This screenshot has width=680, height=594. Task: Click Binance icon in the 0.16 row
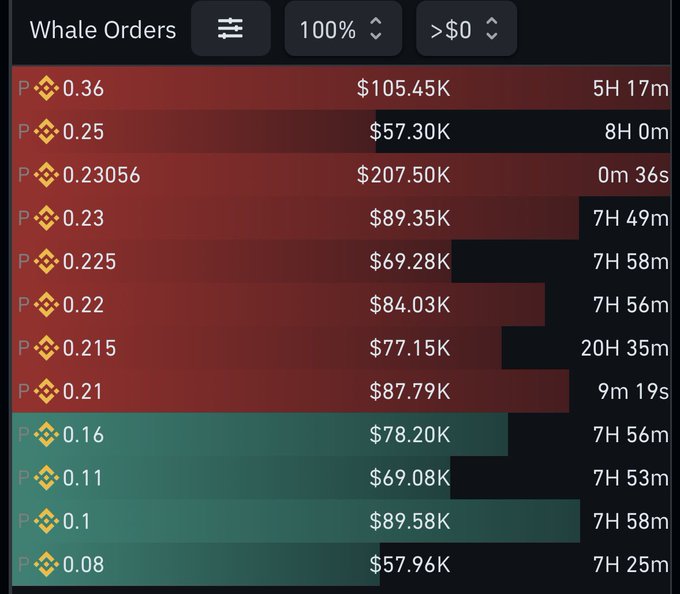point(46,434)
